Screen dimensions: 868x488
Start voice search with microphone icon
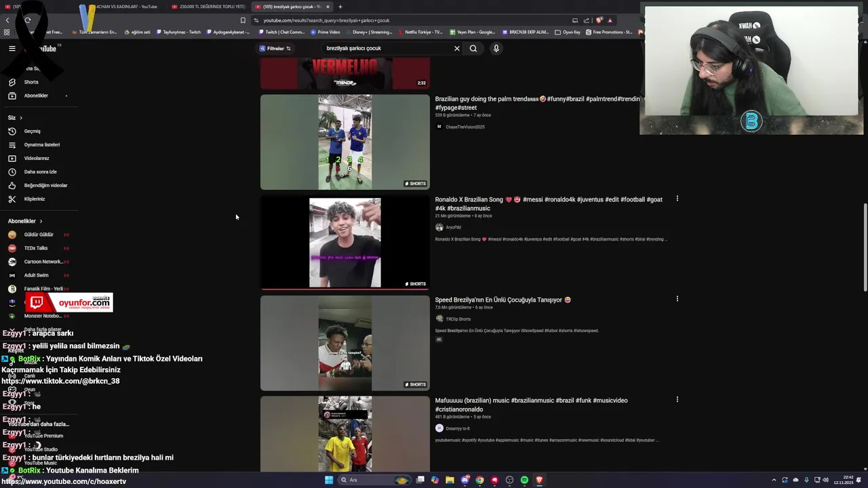(496, 48)
